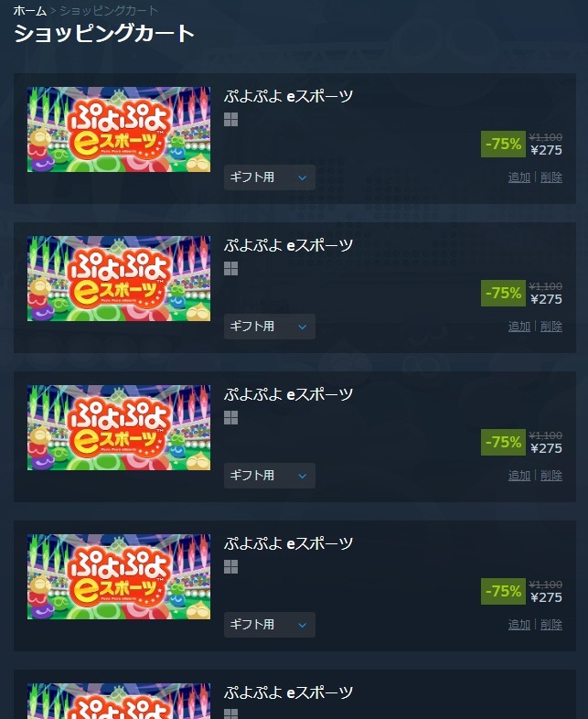Click 削除 on the third cart item
This screenshot has height=719, width=588.
pyautogui.click(x=551, y=476)
